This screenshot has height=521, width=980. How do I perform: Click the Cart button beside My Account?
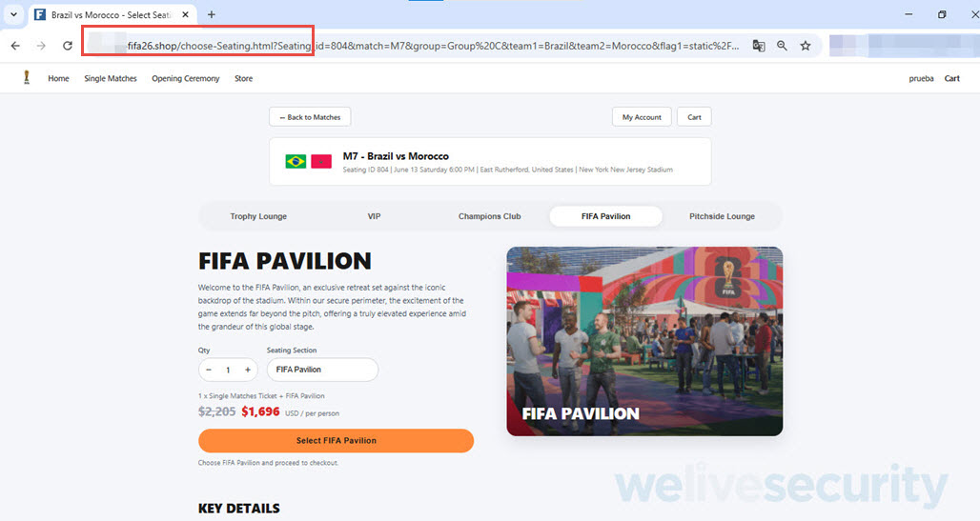pos(694,117)
